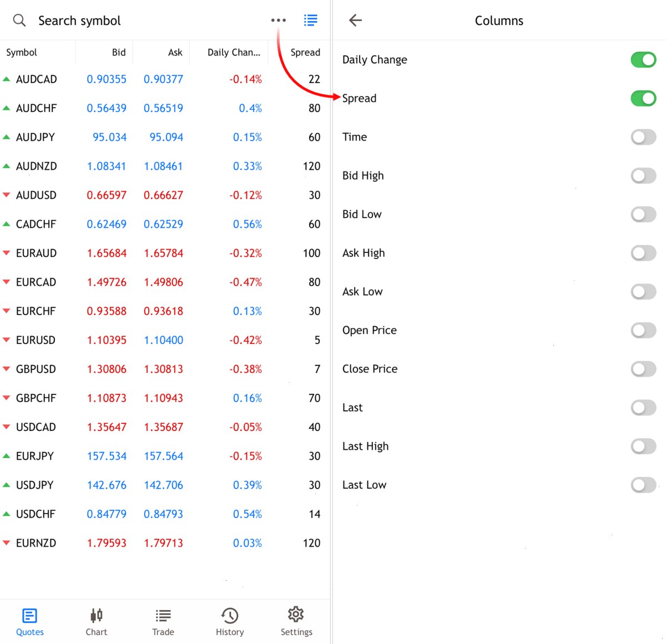Enable the Close Price column toggle
This screenshot has width=666, height=644.
643,369
